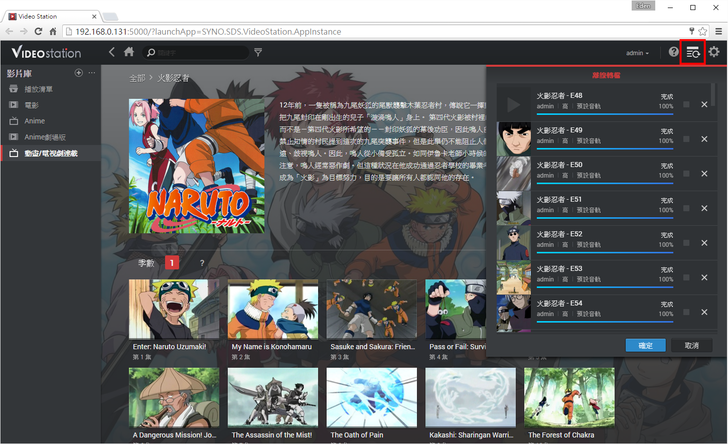728x444 pixels.
Task: Remove 火影忍者 - E49 from the queue
Action: 704,141
